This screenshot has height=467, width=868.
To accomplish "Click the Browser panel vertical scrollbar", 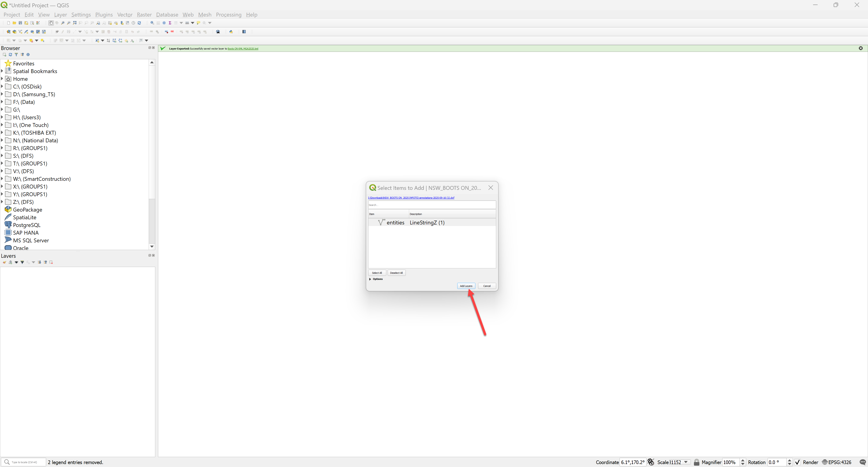I will pos(152,155).
